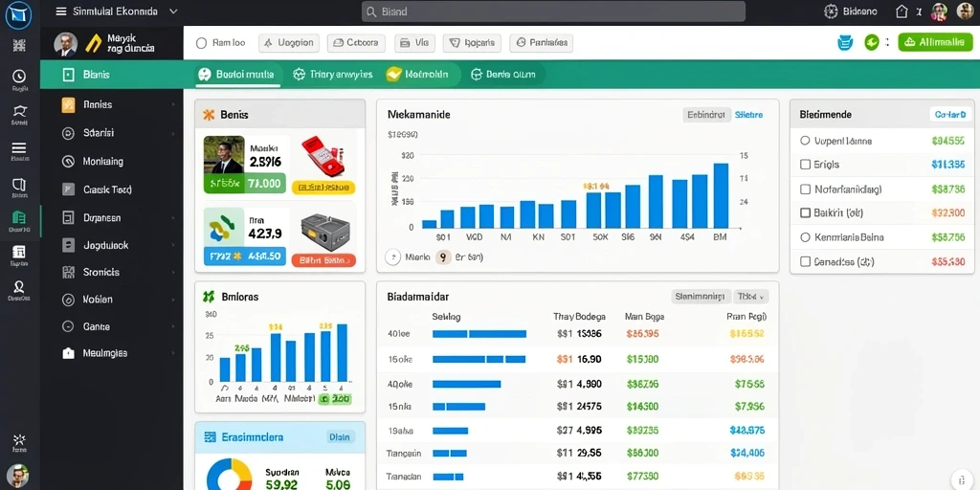Check the Nofarfanidag checkbox
Image resolution: width=980 pixels, height=490 pixels.
[805, 189]
